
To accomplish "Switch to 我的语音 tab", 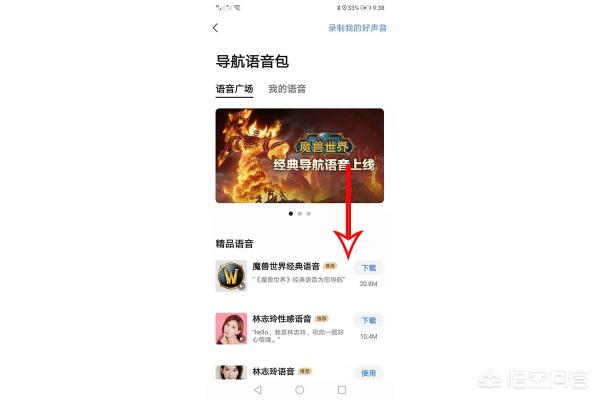I will [287, 89].
